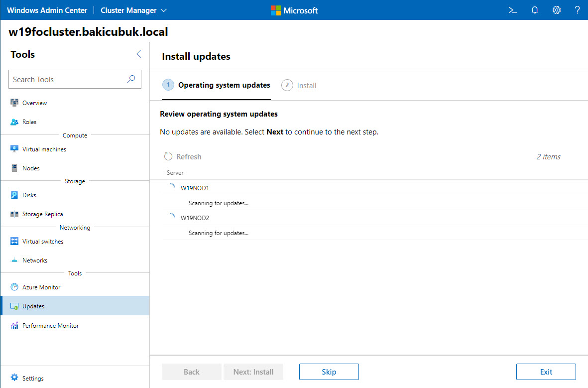Click the Nodes server icon
This screenshot has width=588, height=388.
(14, 168)
